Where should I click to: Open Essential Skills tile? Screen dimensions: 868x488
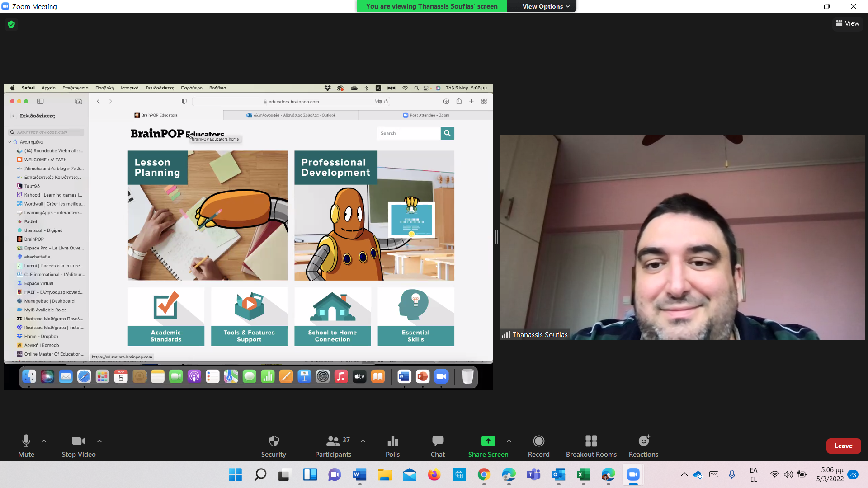(416, 317)
